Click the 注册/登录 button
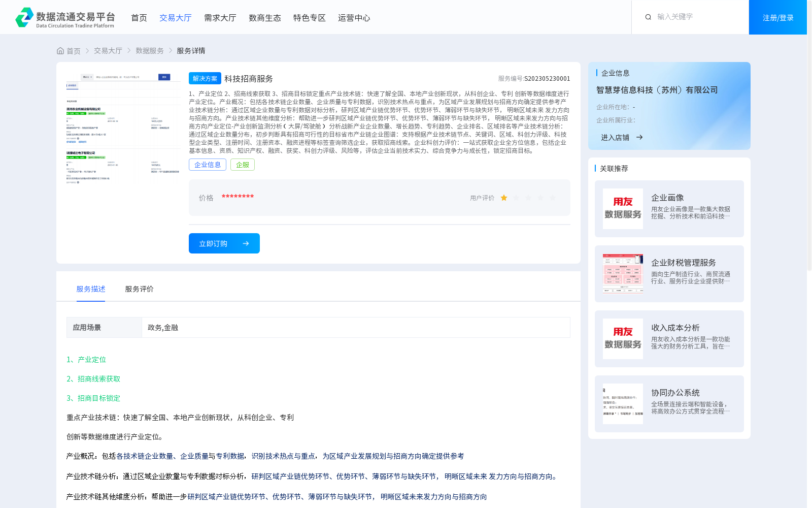The width and height of the screenshot is (812, 508). 778,17
